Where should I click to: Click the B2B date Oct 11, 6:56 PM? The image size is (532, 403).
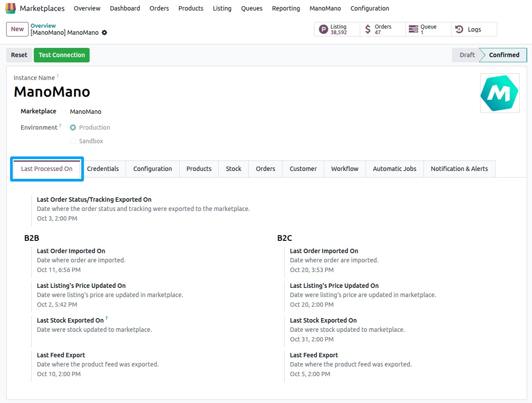(x=59, y=270)
